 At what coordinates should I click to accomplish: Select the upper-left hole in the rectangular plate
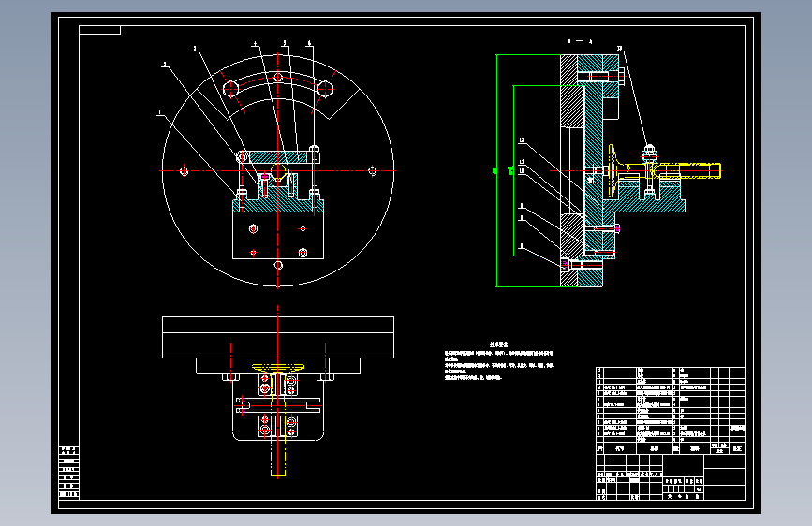click(253, 228)
